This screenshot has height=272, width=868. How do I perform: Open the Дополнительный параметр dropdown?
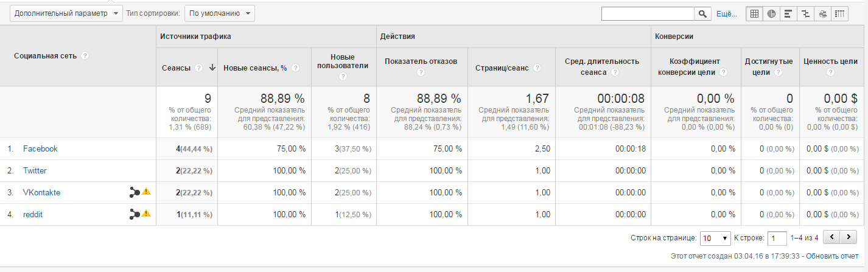coord(67,13)
